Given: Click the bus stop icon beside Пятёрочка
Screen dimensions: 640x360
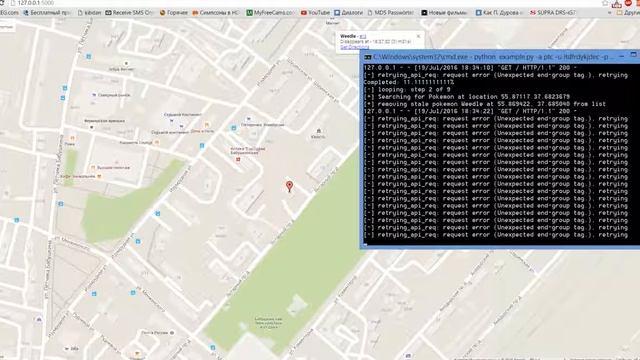Looking at the screenshot, I should (234, 128).
